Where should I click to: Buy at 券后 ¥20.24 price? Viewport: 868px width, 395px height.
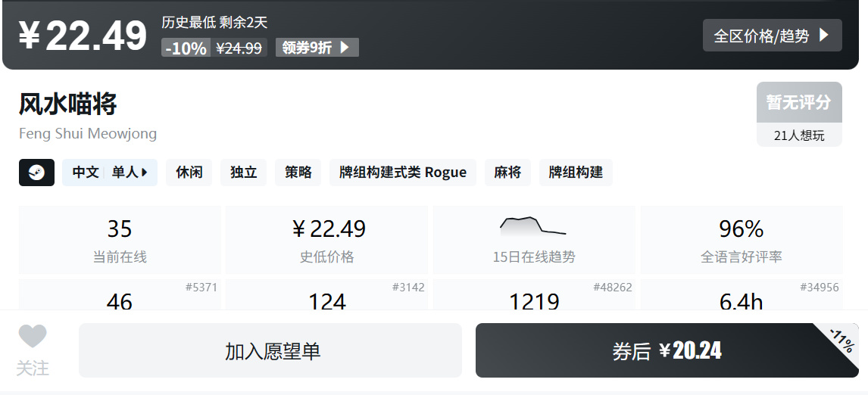[667, 350]
